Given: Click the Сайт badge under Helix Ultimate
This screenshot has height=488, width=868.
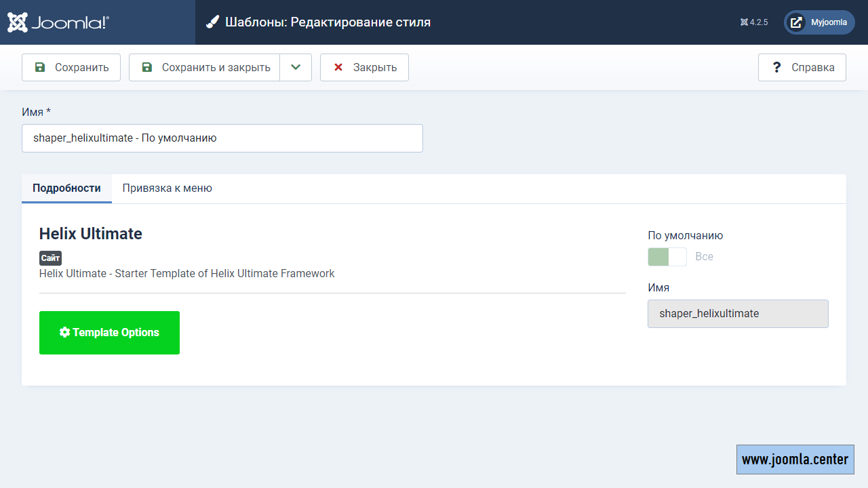Looking at the screenshot, I should click(50, 258).
